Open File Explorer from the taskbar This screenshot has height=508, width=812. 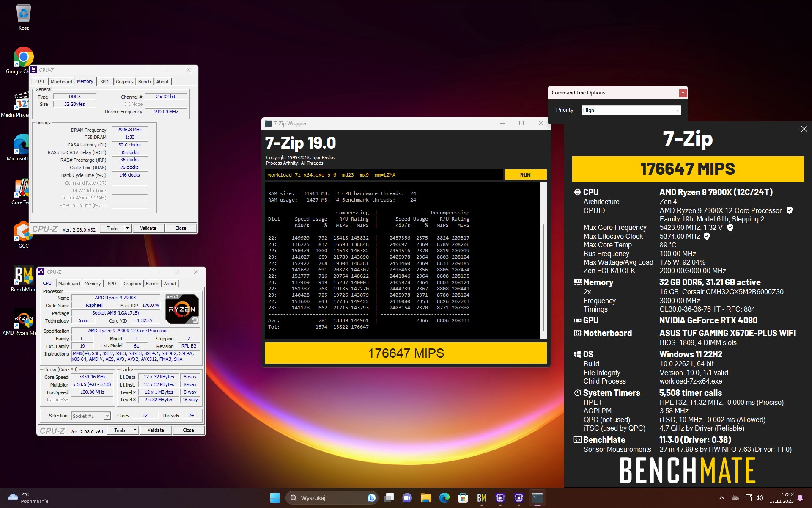[x=425, y=498]
